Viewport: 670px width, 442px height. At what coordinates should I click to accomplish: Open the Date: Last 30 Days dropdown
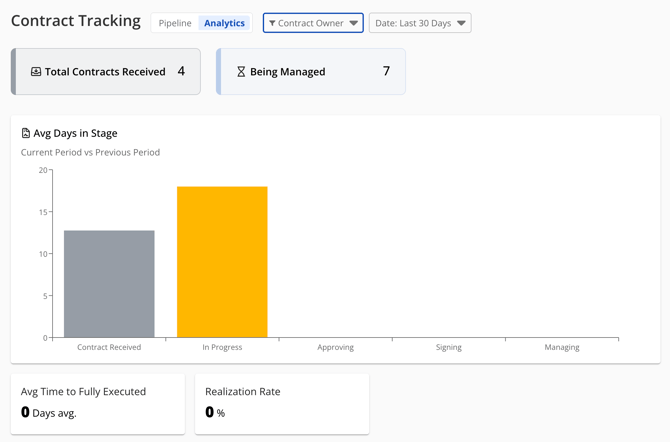[x=420, y=23]
